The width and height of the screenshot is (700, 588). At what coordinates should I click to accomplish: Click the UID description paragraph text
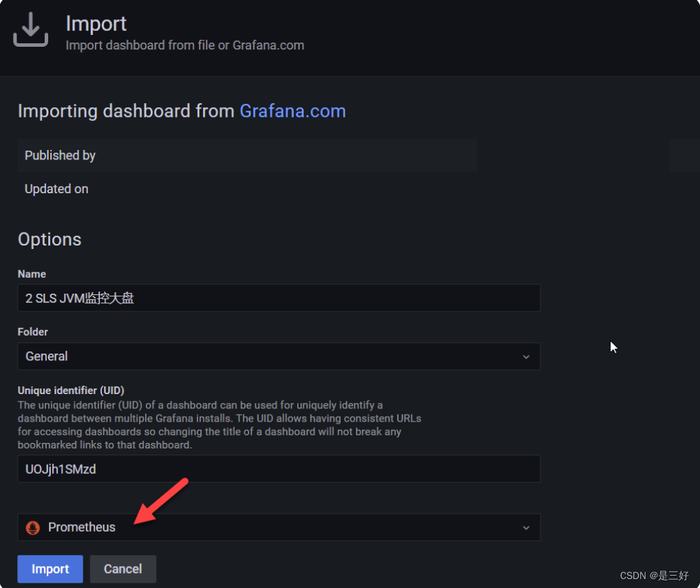pyautogui.click(x=219, y=425)
